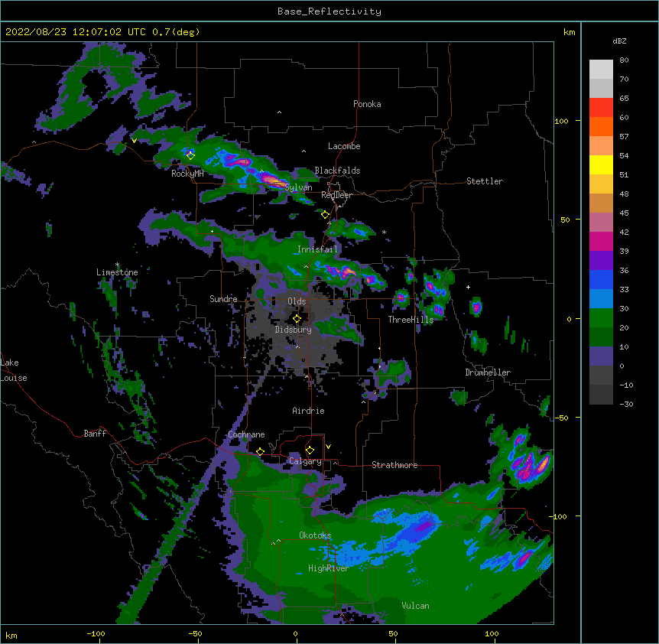Viewport: 659px width, 644px height.
Task: Click the Cochrane city label
Action: 246,434
